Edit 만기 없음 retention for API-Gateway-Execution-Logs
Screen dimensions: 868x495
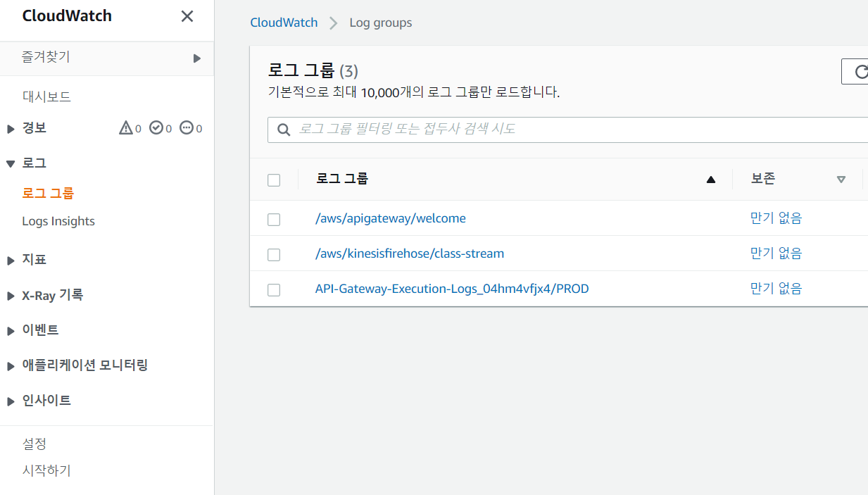coord(776,289)
